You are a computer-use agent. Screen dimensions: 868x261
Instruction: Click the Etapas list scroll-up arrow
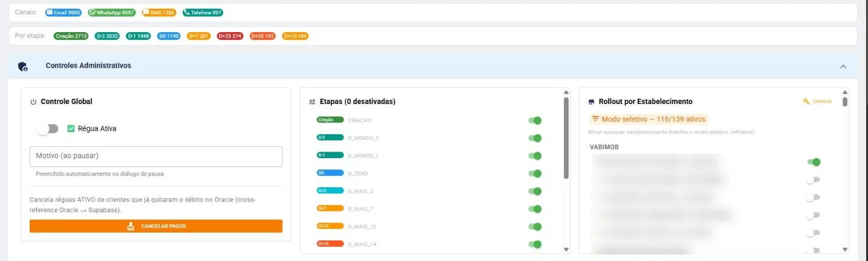(566, 92)
